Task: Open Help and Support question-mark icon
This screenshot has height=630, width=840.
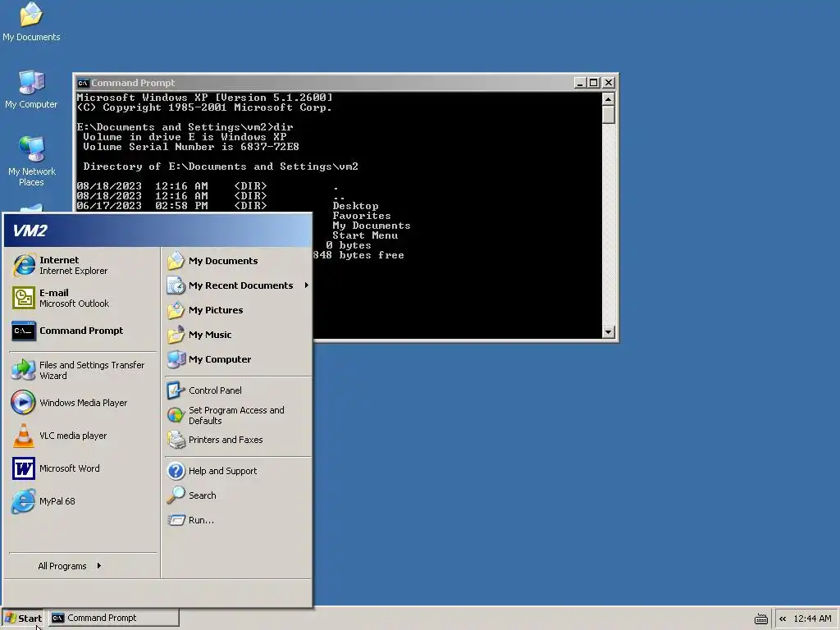Action: (x=176, y=471)
